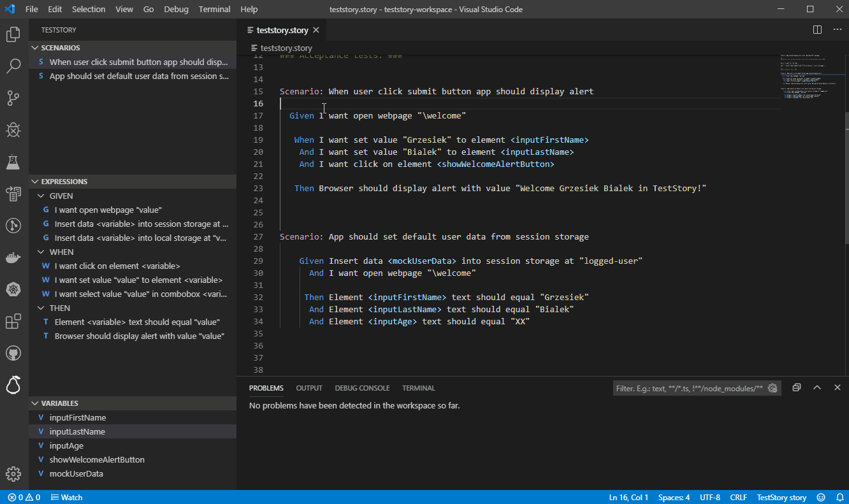Collapse the EXPRESSIONS section
This screenshot has width=849, height=504.
(133, 182)
